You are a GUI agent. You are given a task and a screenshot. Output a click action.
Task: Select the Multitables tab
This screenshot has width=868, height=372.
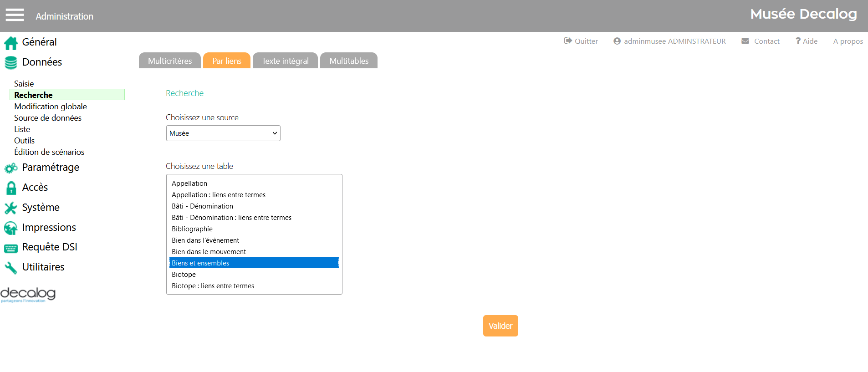pos(349,61)
